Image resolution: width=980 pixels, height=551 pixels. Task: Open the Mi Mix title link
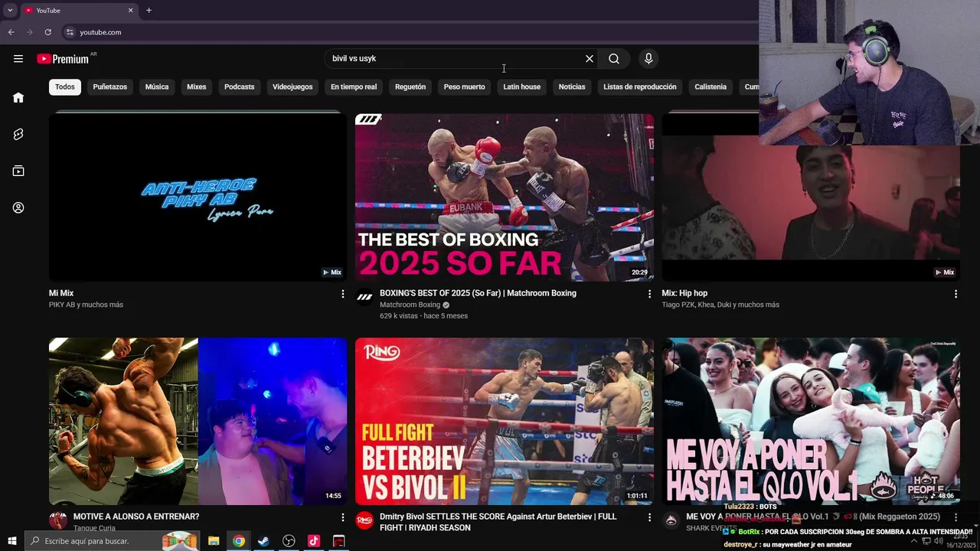pos(61,293)
